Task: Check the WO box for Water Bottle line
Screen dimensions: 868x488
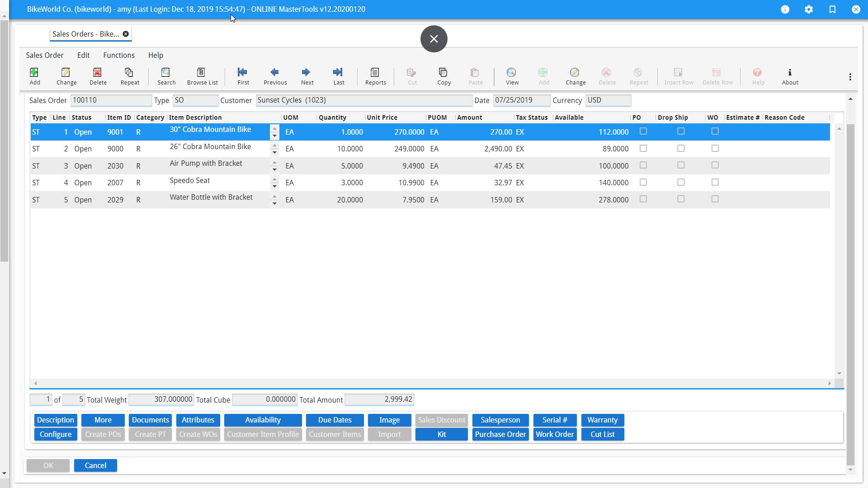Action: pyautogui.click(x=715, y=199)
